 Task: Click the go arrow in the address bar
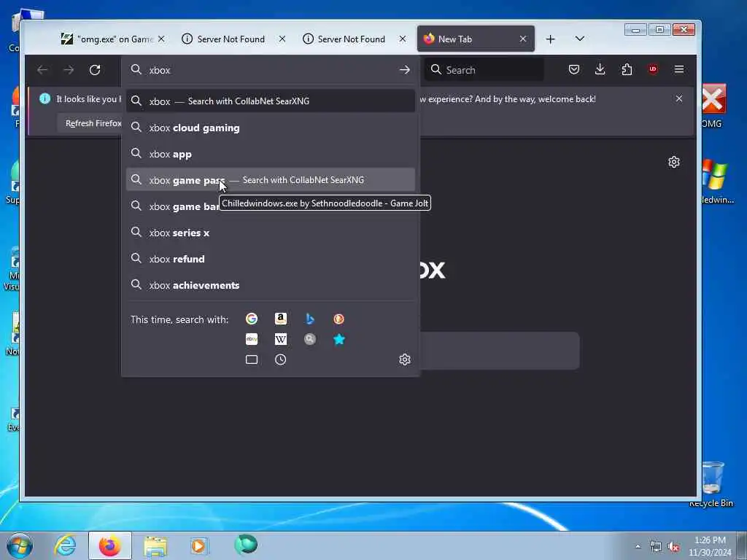pos(404,70)
